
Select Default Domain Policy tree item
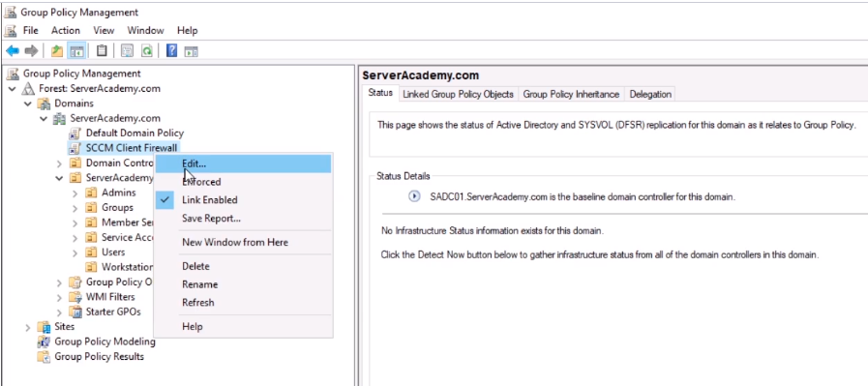tap(135, 133)
